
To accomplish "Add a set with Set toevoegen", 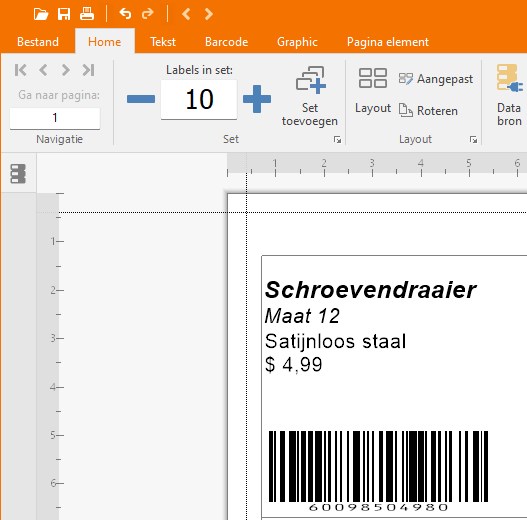I will (x=310, y=96).
